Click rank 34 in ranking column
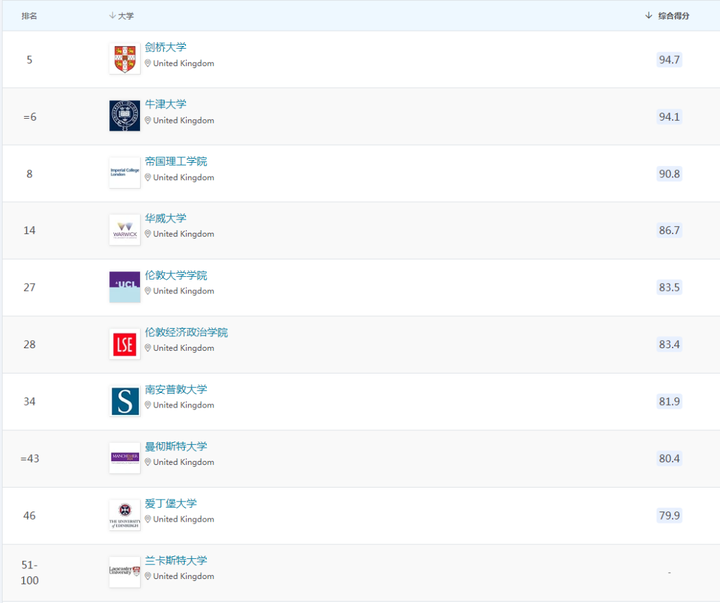 tap(29, 401)
